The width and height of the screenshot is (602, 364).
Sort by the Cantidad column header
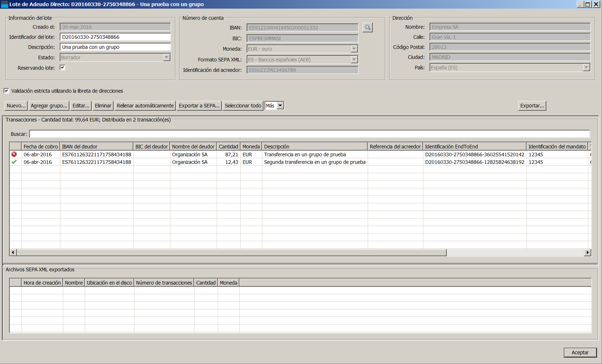click(228, 147)
